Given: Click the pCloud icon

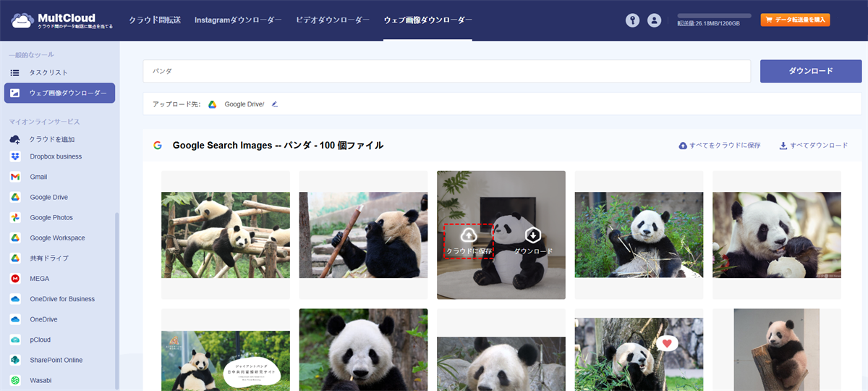Looking at the screenshot, I should tap(14, 340).
